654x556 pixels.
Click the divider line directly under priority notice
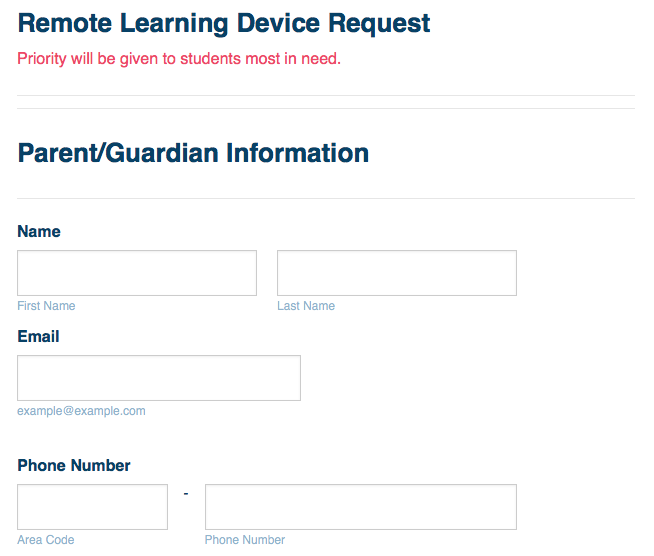(x=326, y=95)
